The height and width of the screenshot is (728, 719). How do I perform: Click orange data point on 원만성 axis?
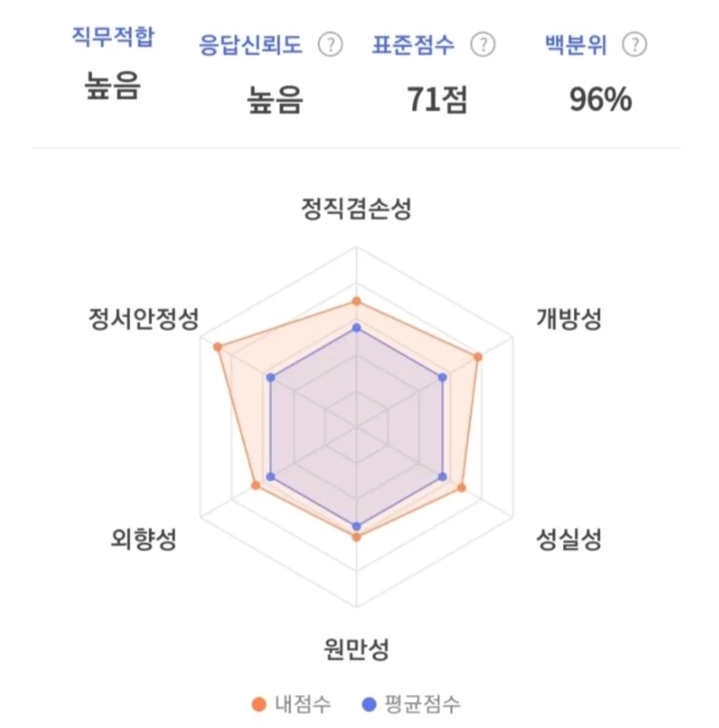pyautogui.click(x=356, y=536)
